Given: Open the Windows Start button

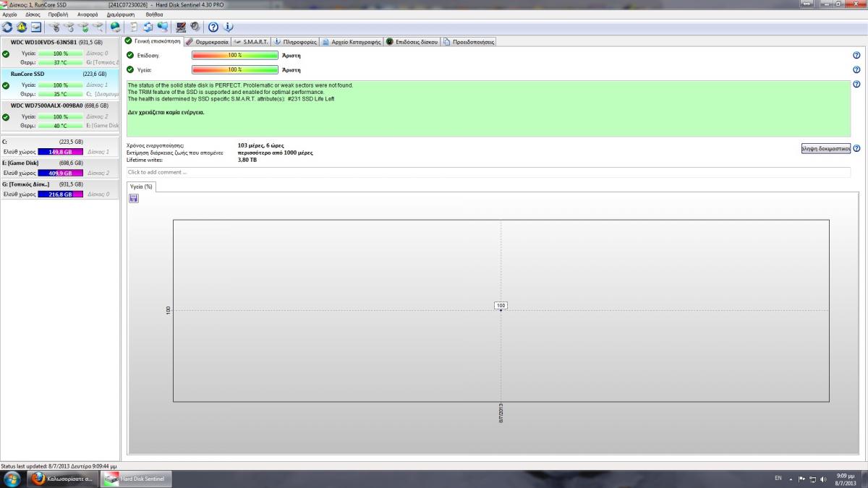Looking at the screenshot, I should pos(12,479).
